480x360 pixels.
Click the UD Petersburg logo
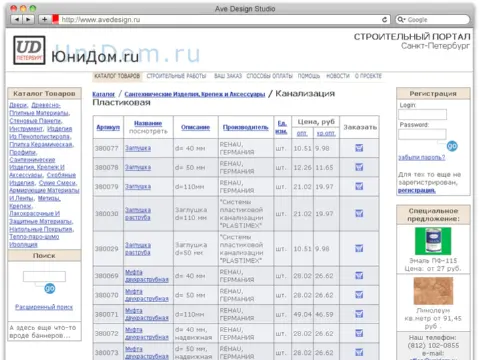pyautogui.click(x=29, y=50)
